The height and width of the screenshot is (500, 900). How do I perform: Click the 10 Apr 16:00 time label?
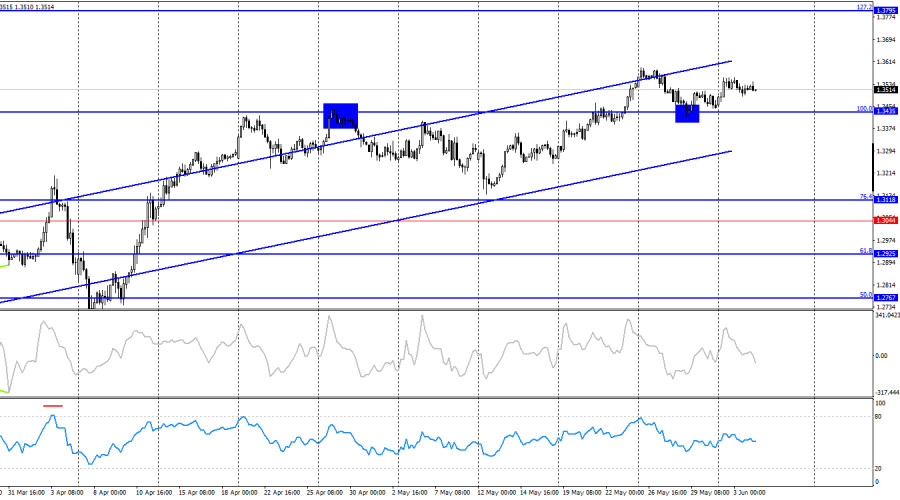click(x=154, y=493)
